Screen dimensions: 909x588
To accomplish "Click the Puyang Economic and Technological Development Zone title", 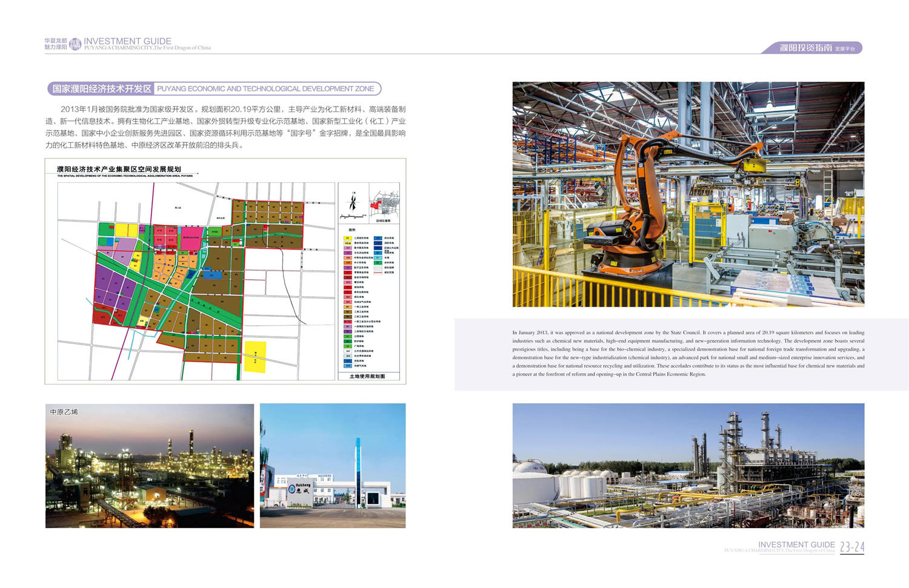I will point(265,89).
